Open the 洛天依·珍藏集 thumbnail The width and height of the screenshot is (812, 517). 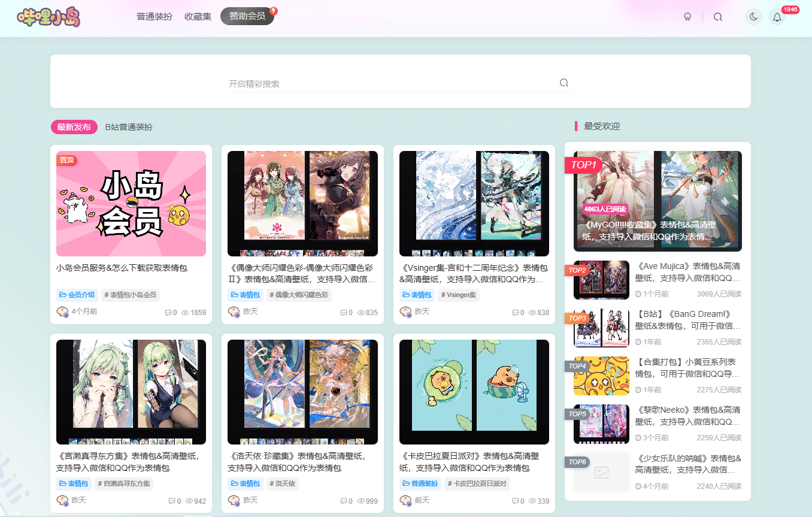302,392
